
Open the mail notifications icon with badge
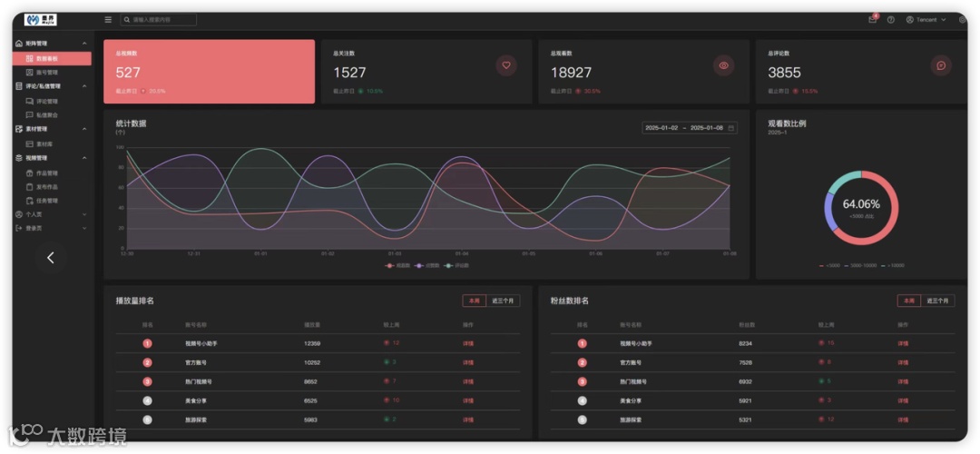click(873, 19)
